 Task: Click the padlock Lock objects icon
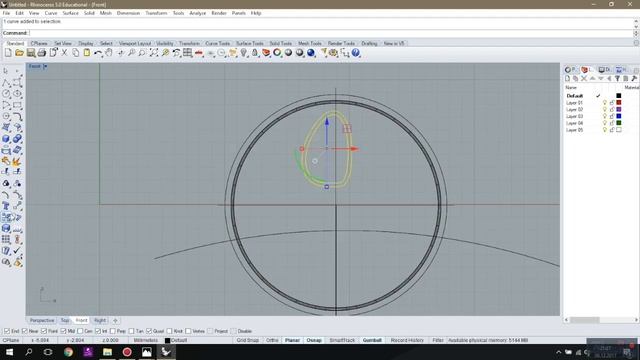coord(255,53)
